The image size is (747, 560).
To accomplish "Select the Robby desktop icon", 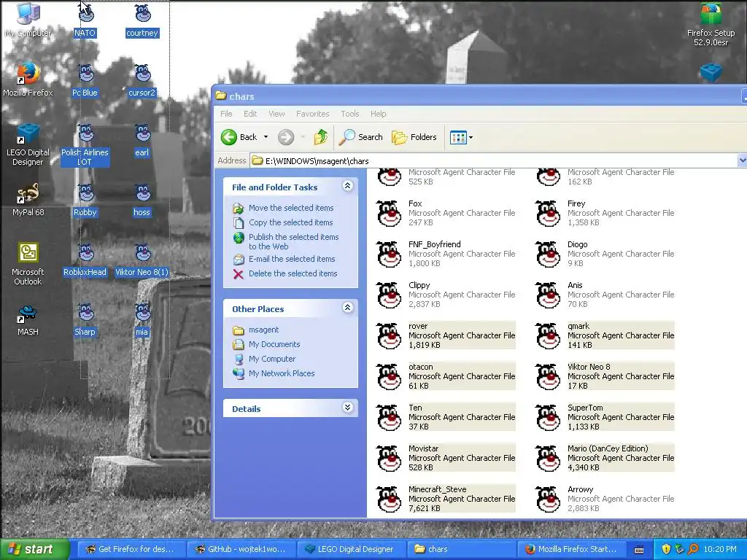I will (85, 194).
